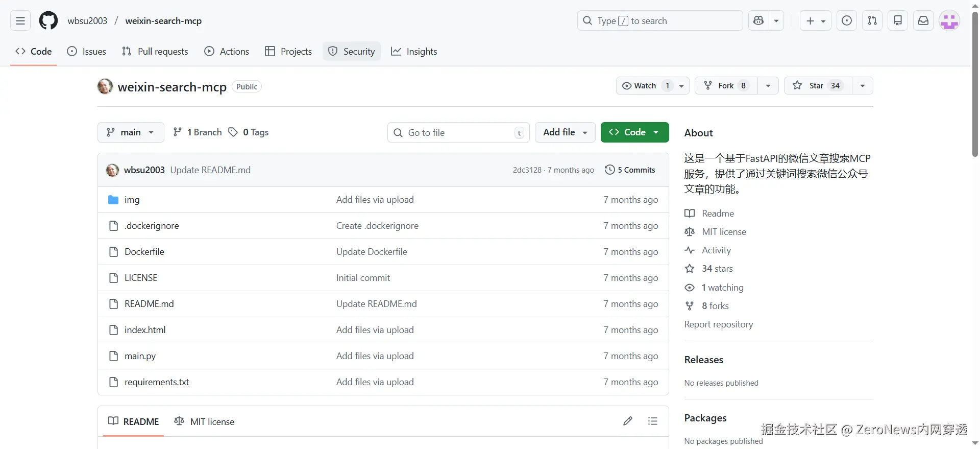Expand the main branch selector
Image resolution: width=980 pixels, height=449 pixels.
click(131, 132)
